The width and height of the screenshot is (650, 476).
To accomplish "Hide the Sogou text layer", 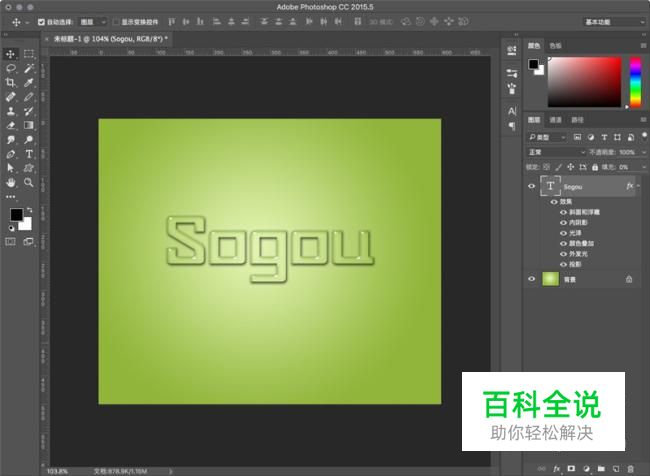I will pyautogui.click(x=531, y=186).
